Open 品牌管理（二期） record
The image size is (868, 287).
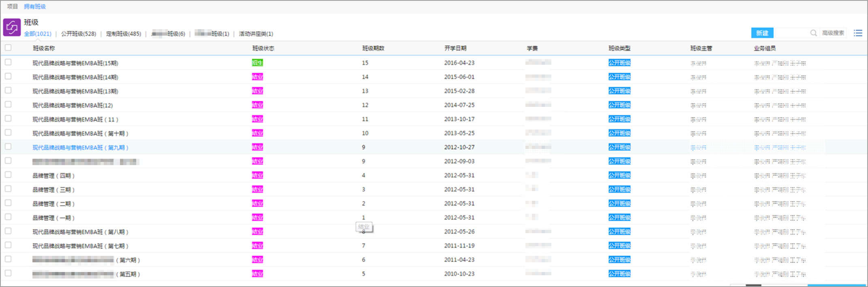54,204
